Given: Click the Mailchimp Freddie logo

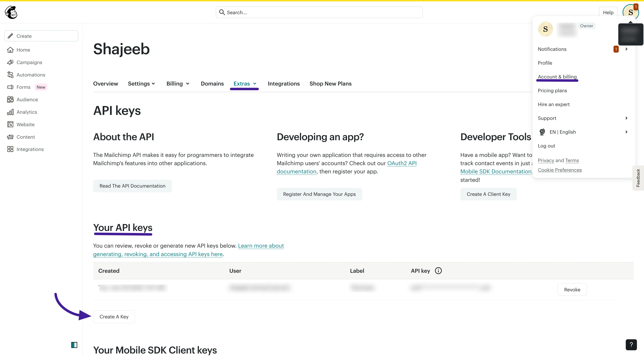Looking at the screenshot, I should (x=11, y=12).
